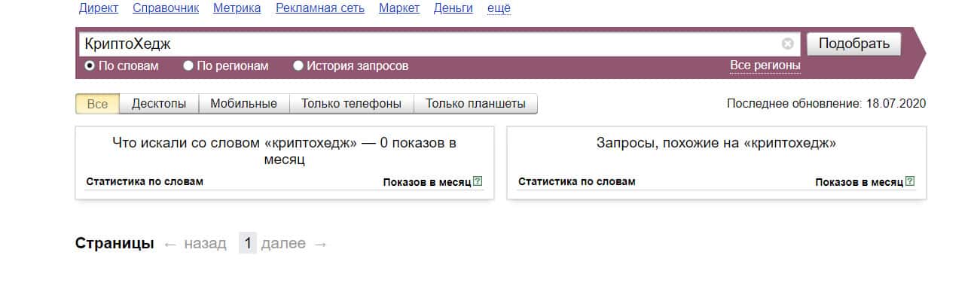Switch to the 'Мобильные' tab

point(244,104)
